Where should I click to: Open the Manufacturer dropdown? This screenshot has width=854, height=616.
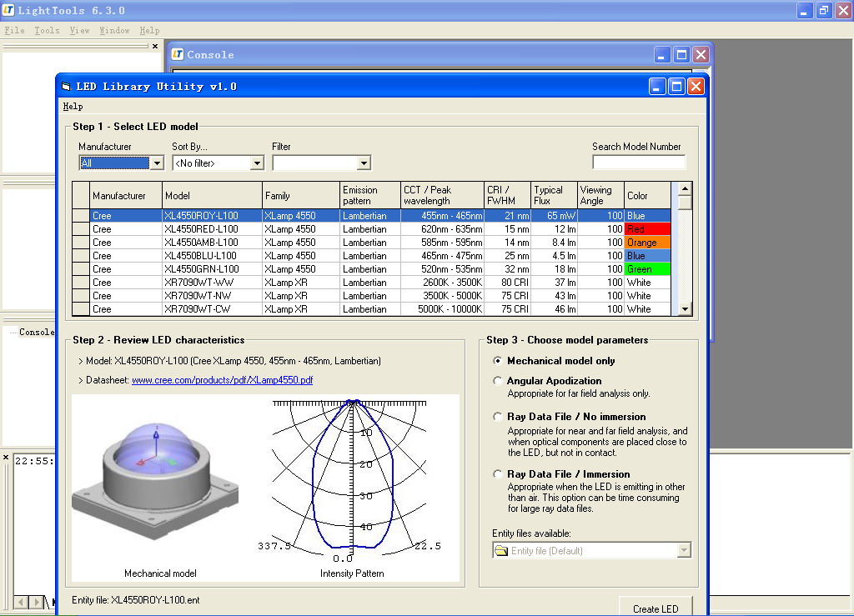(157, 163)
